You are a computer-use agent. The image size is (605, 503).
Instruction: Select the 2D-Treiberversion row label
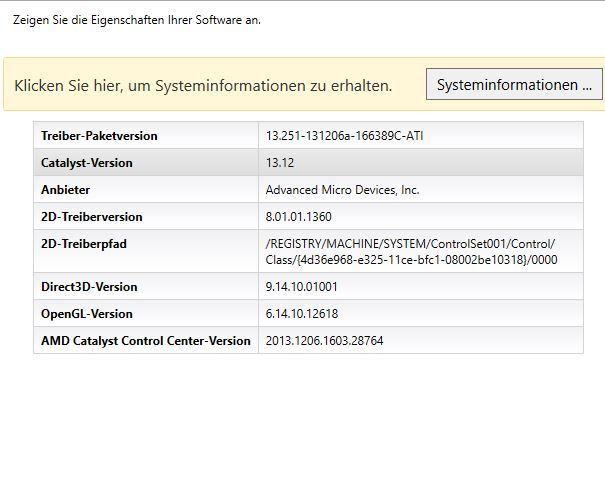click(92, 217)
